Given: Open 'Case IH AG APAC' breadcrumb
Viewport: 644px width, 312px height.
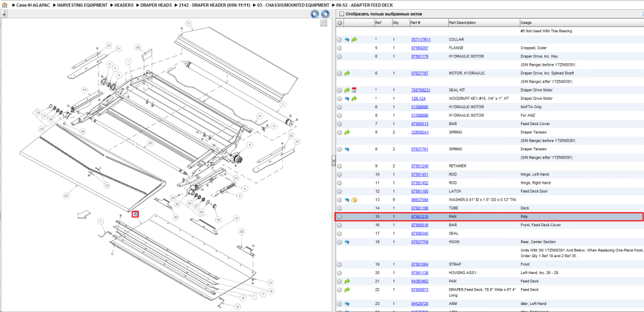Looking at the screenshot, I should tap(33, 5).
